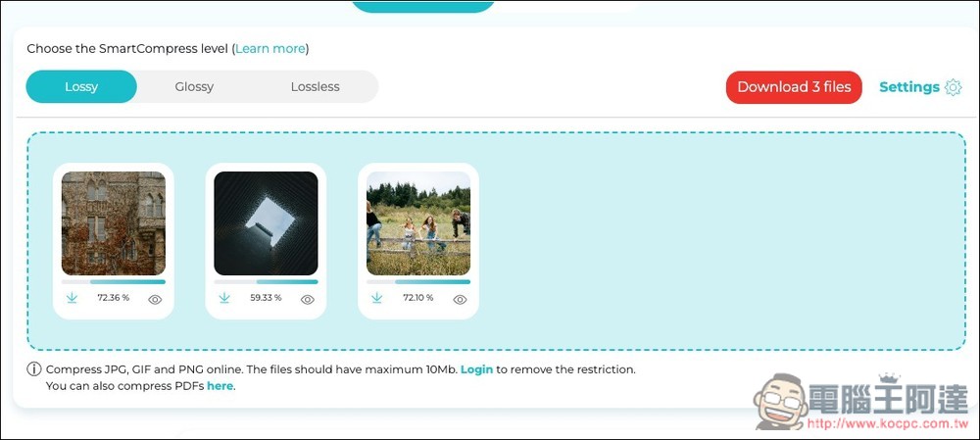Switch to Glossy compression level
Viewport: 980px width, 440px height.
194,87
